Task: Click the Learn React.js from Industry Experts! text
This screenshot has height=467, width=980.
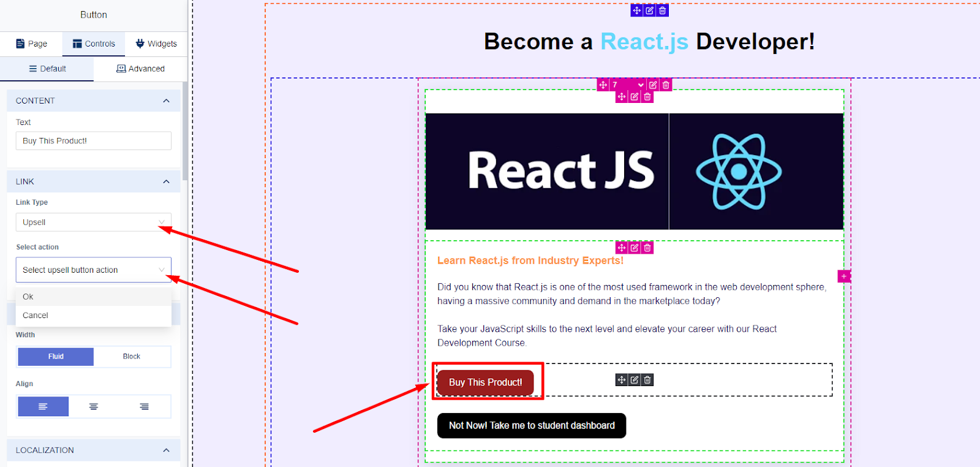Action: point(530,260)
